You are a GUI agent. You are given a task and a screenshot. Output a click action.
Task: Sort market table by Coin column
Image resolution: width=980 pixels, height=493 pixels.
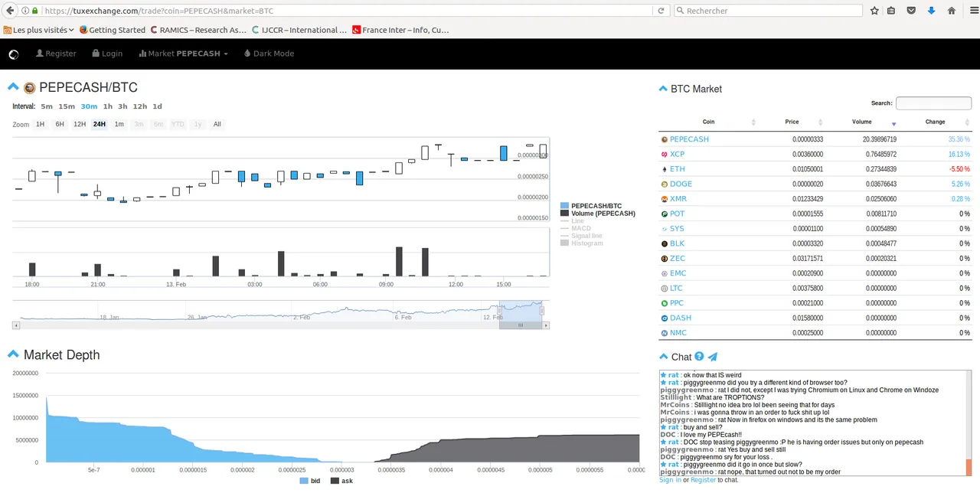coord(708,122)
